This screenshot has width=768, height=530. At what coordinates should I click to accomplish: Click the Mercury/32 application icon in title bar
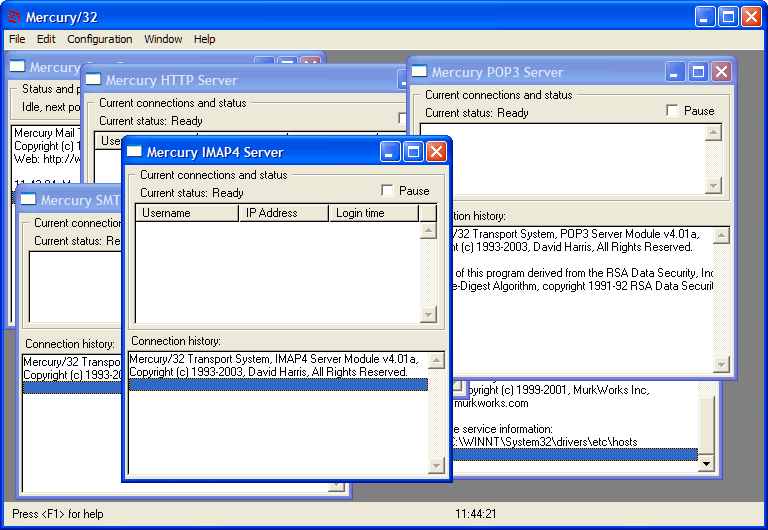click(14, 17)
